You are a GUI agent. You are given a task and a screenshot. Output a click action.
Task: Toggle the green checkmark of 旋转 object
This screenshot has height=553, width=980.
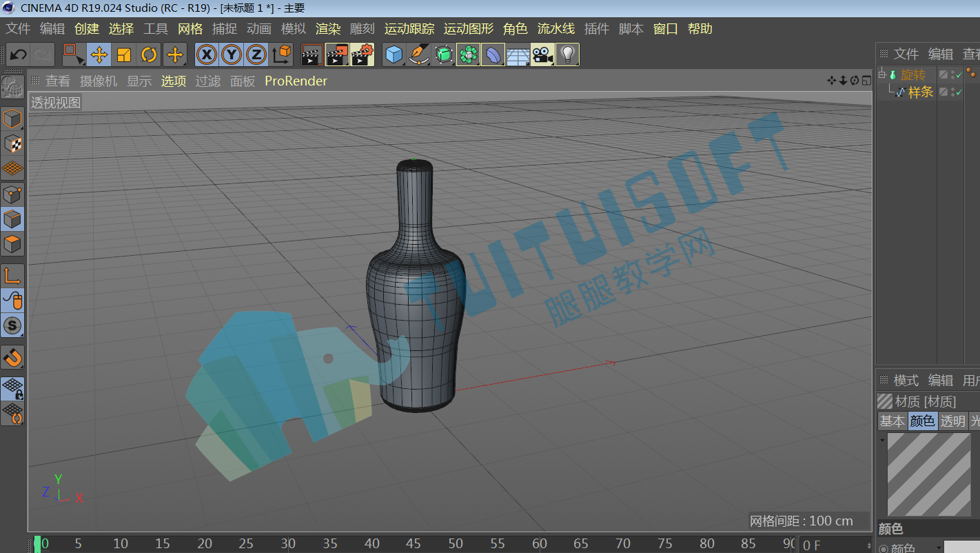point(959,74)
